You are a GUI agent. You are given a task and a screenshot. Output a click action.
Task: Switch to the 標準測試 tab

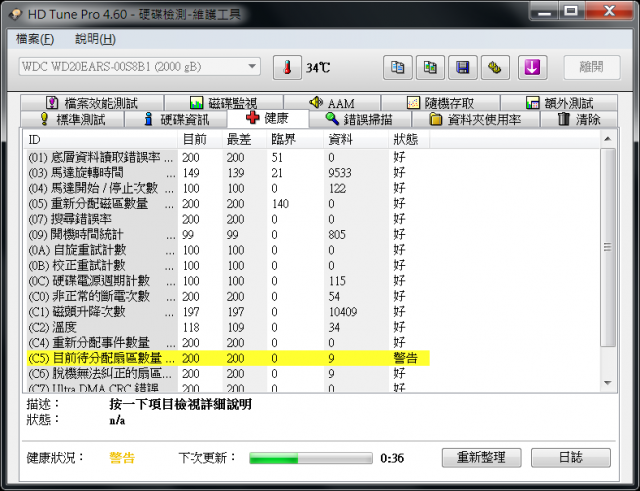pyautogui.click(x=72, y=119)
